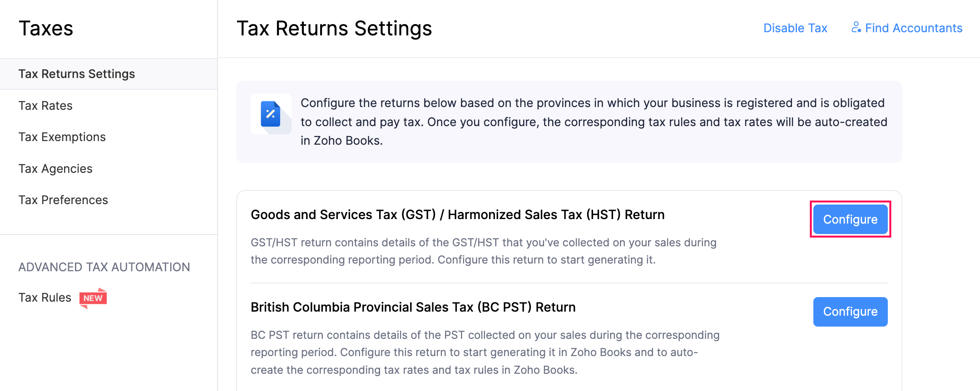Configure the GST/HST Return
980x391 pixels.
[850, 219]
